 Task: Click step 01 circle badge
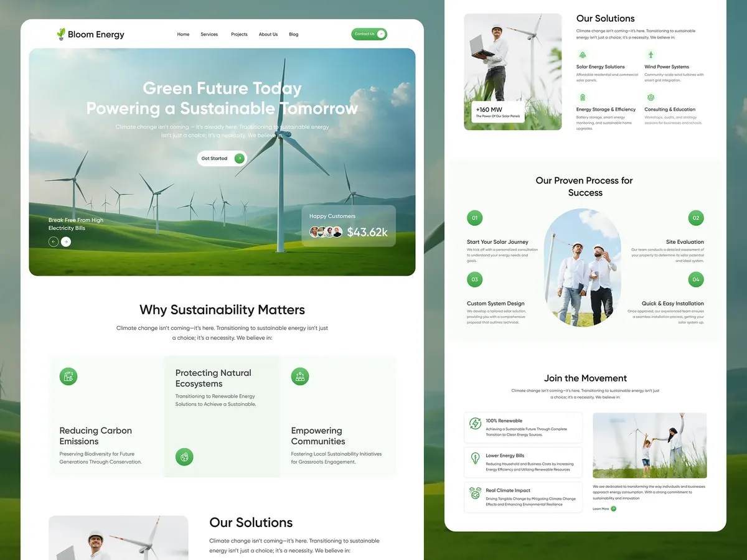(x=475, y=218)
